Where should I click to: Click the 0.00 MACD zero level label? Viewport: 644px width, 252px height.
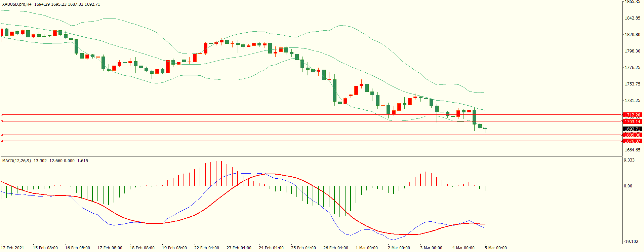coord(628,186)
